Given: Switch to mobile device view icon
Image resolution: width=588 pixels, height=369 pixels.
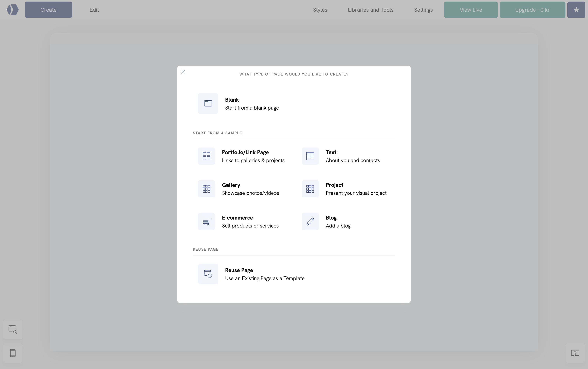Looking at the screenshot, I should [13, 353].
